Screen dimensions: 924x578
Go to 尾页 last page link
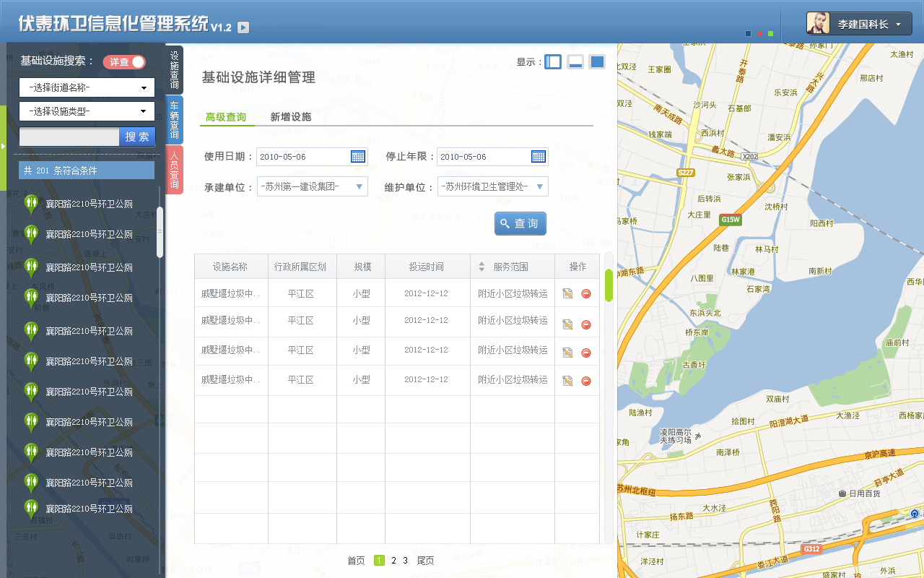(x=426, y=561)
